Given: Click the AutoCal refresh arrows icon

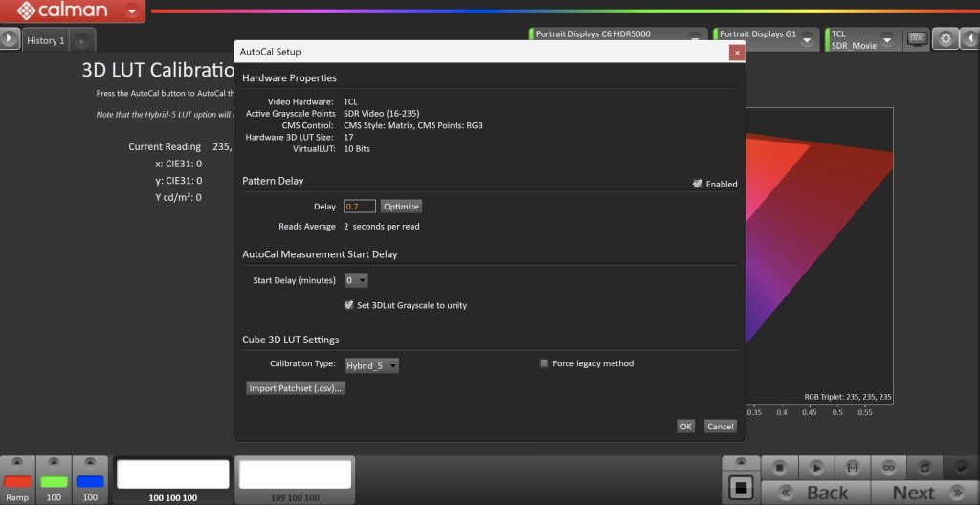Looking at the screenshot, I should coord(924,468).
